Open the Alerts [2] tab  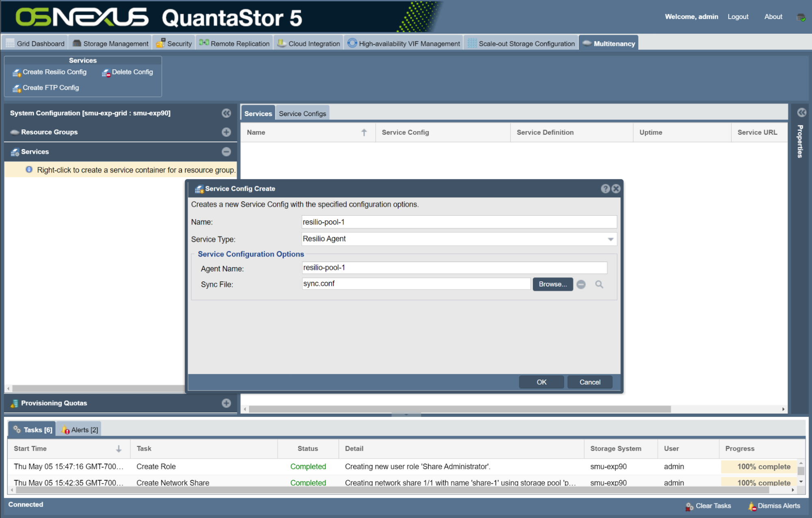[x=80, y=430]
